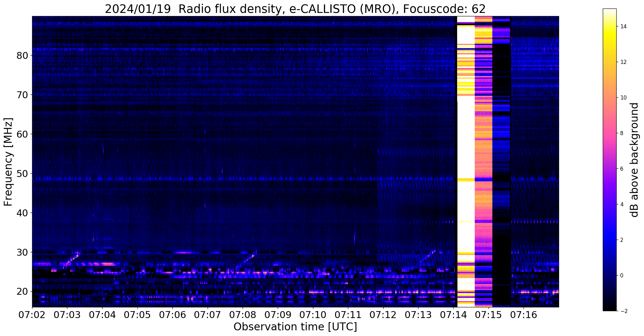Click the 80 MHz frequency tick label
Viewport: 644px width, 336px height.
(22, 55)
